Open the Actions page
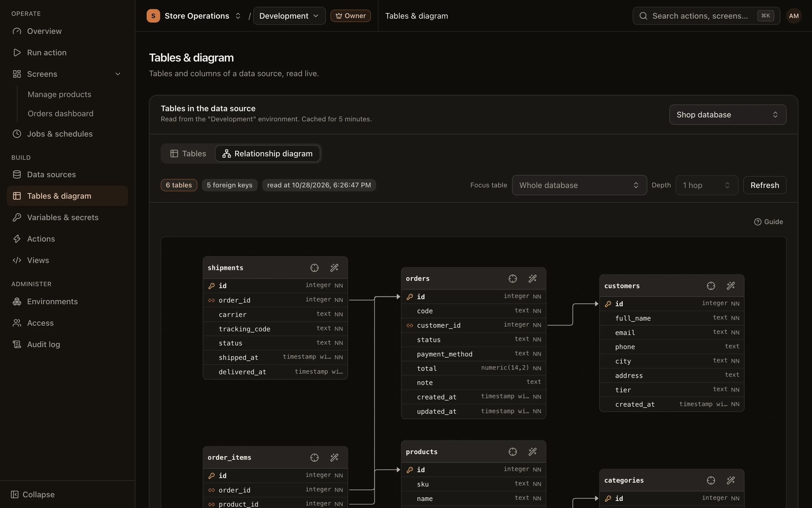The image size is (812, 508). pyautogui.click(x=67, y=239)
